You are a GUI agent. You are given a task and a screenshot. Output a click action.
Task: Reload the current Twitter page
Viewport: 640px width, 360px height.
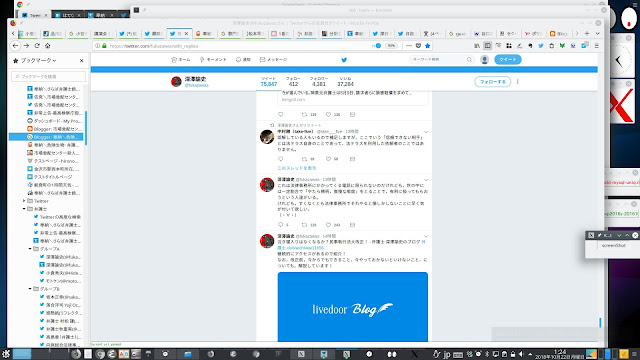point(37,46)
